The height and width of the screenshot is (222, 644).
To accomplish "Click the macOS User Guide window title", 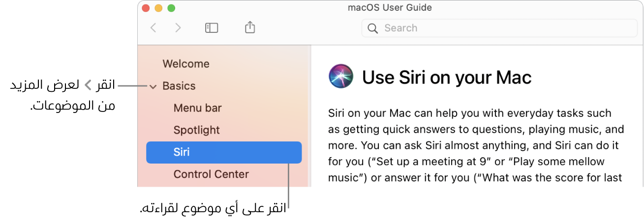I will click(390, 8).
